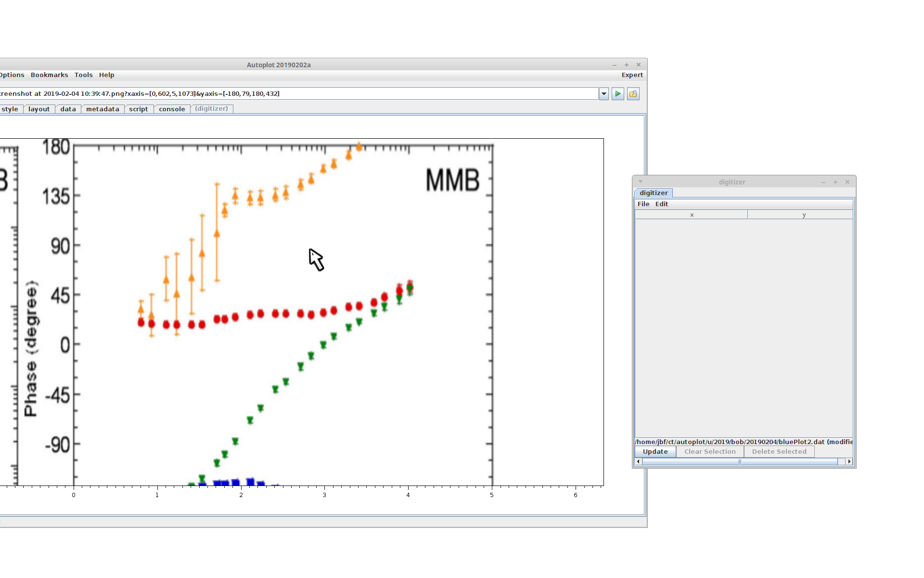This screenshot has height=578, width=924.
Task: Switch to the console tab
Action: click(x=172, y=109)
